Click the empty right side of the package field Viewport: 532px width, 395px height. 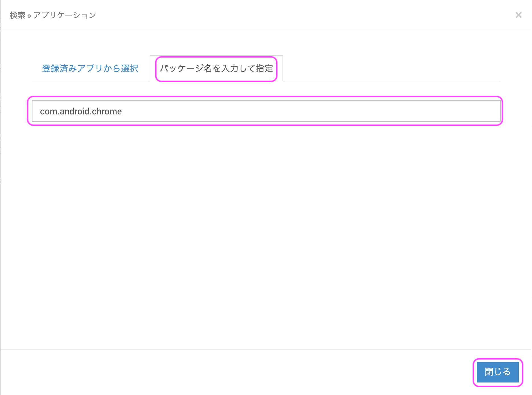pos(399,111)
